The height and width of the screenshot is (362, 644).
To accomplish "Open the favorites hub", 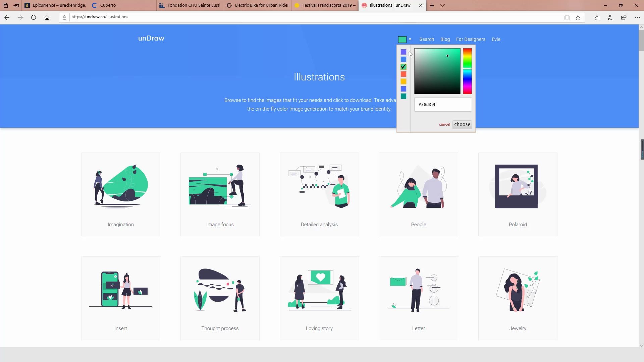I will 597,18.
